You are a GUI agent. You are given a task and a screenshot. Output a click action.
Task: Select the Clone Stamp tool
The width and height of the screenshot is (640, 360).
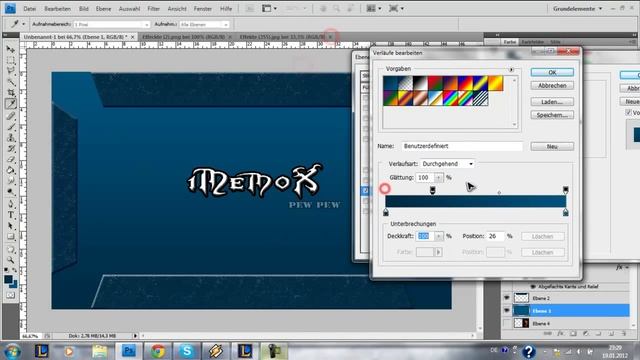[x=11, y=138]
